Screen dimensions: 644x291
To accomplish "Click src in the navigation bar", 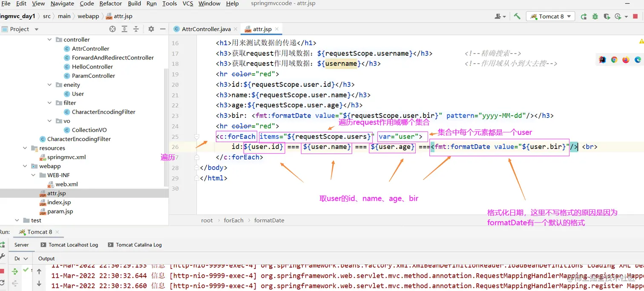I will [x=47, y=16].
